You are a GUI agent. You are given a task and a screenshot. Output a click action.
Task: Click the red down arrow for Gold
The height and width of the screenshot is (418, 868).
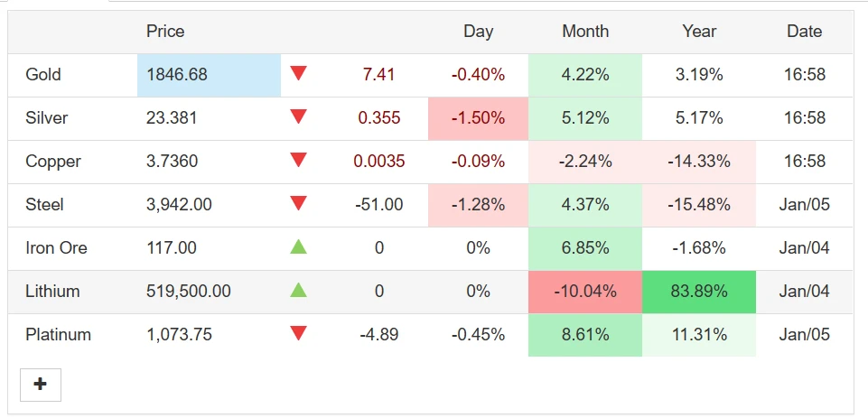(x=298, y=73)
